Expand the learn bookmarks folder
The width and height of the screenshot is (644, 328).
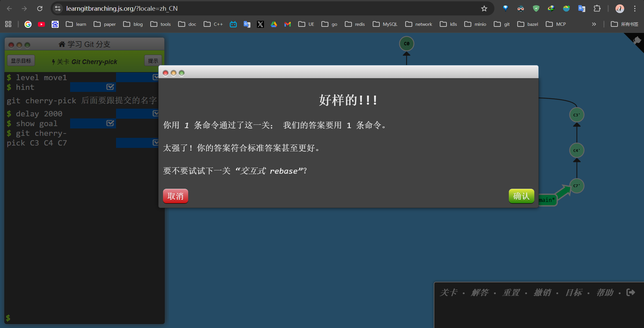pos(76,24)
